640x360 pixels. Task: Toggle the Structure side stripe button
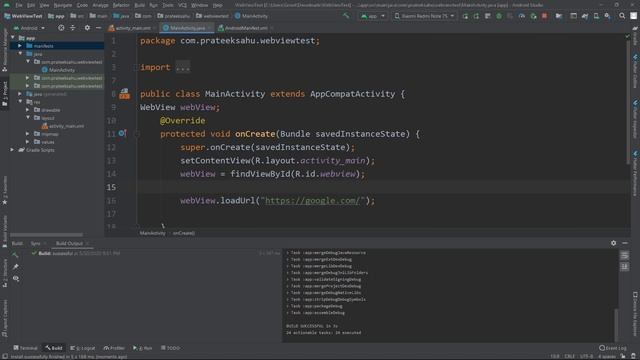[x=4, y=273]
